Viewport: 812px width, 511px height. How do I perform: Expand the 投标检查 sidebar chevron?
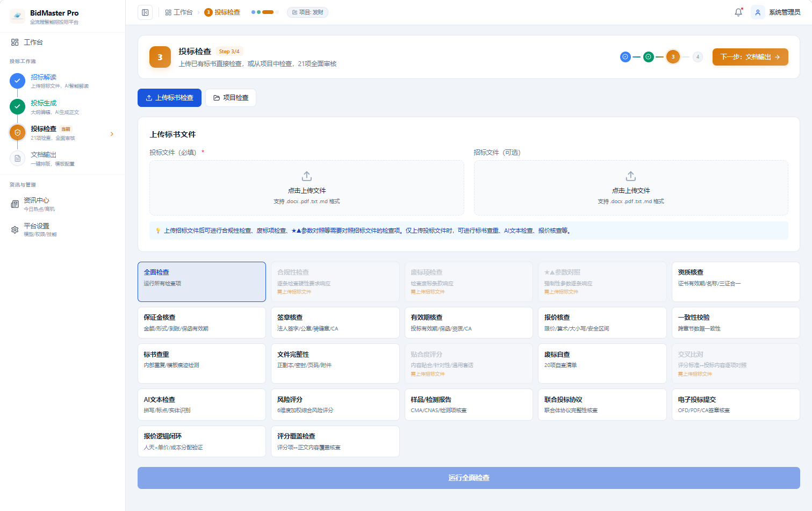pos(112,134)
